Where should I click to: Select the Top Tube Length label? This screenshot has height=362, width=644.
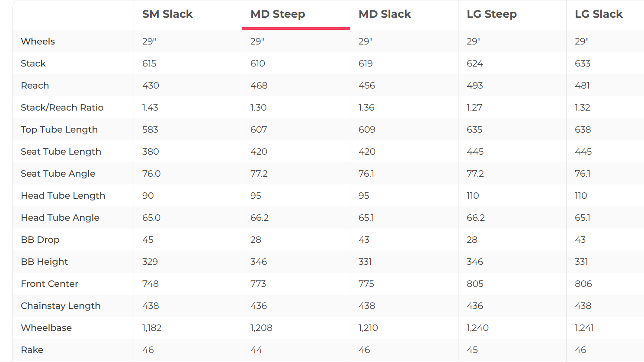tap(59, 130)
